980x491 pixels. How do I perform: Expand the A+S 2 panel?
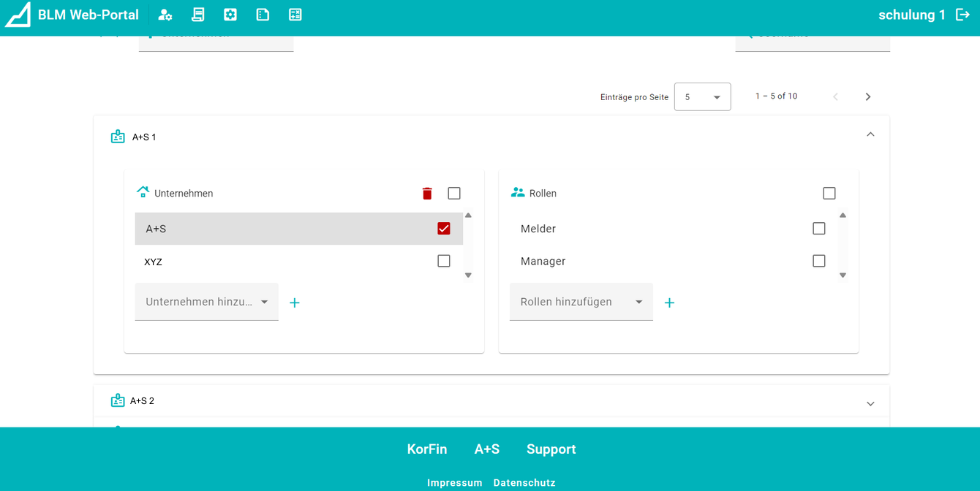coord(870,403)
